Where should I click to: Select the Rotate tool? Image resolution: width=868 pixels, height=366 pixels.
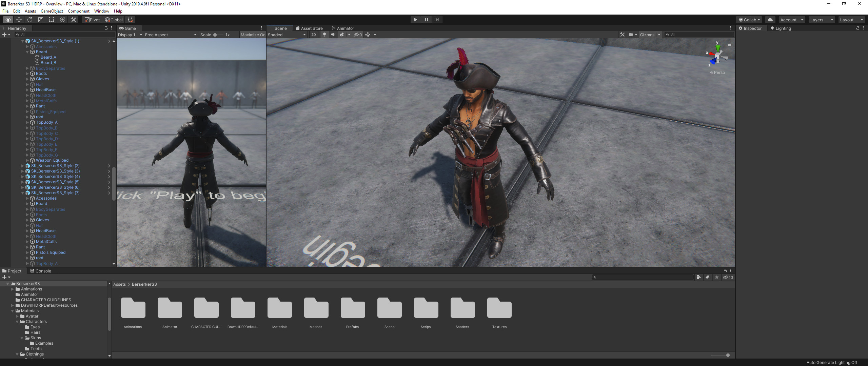30,20
